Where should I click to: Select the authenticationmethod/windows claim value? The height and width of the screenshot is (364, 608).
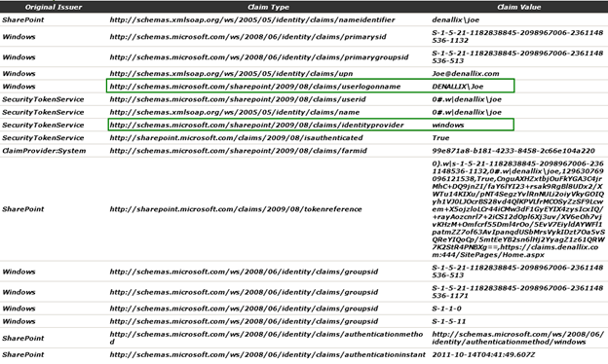[518, 338]
